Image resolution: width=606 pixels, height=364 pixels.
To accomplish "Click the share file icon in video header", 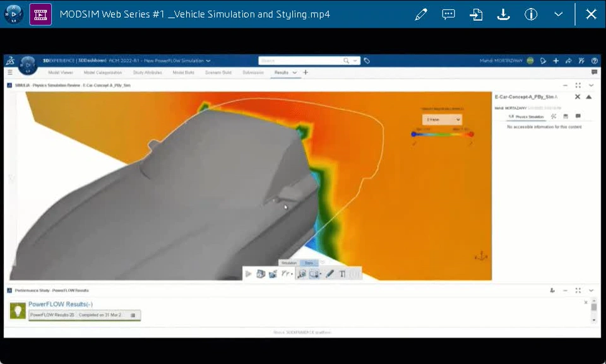I will click(x=476, y=15).
